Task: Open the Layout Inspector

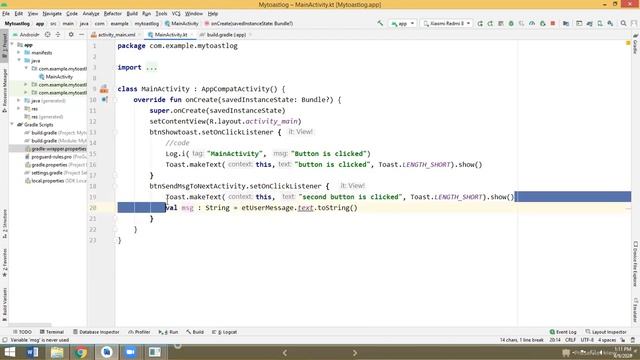Action: coord(606,332)
